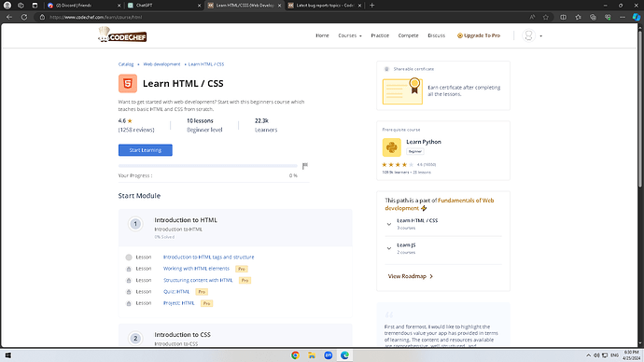The width and height of the screenshot is (644, 362).
Task: Click the Catalog breadcrumb link
Action: coord(126,64)
